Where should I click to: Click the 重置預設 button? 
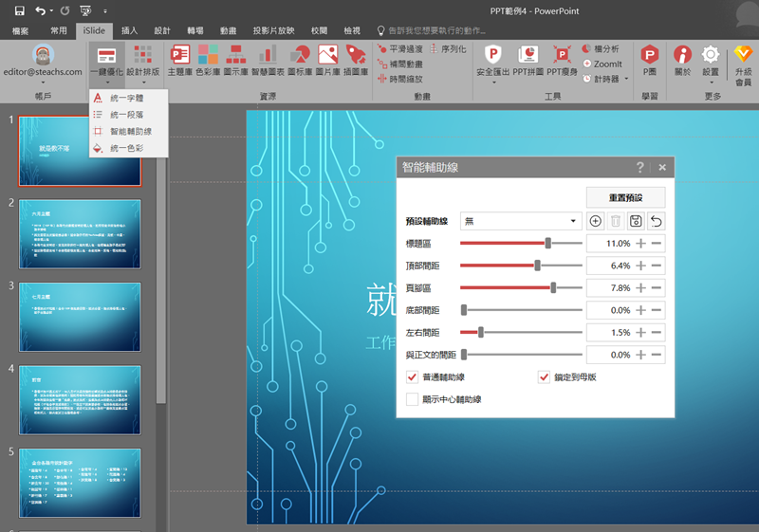pos(624,197)
